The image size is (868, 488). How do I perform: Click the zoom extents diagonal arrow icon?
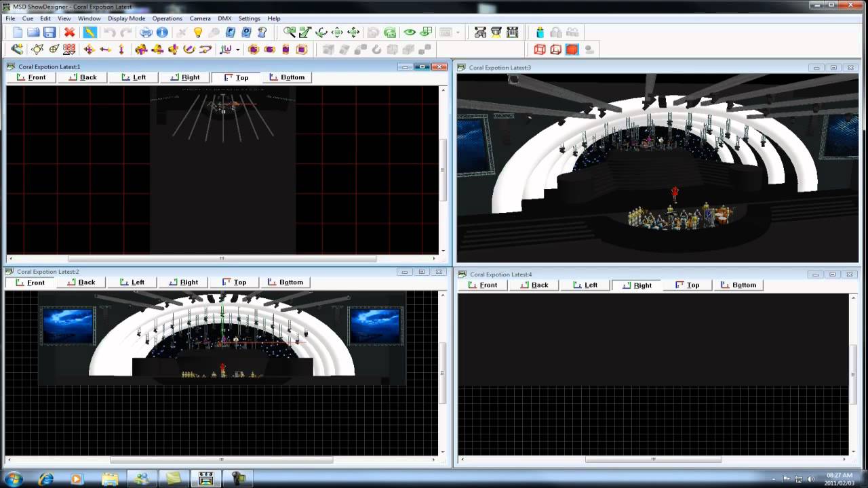(305, 33)
